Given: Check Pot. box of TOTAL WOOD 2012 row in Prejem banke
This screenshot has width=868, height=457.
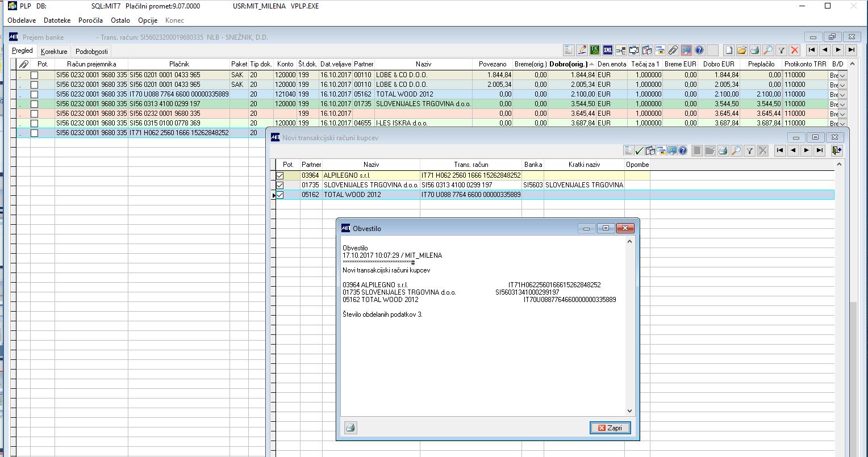Looking at the screenshot, I should pyautogui.click(x=34, y=94).
